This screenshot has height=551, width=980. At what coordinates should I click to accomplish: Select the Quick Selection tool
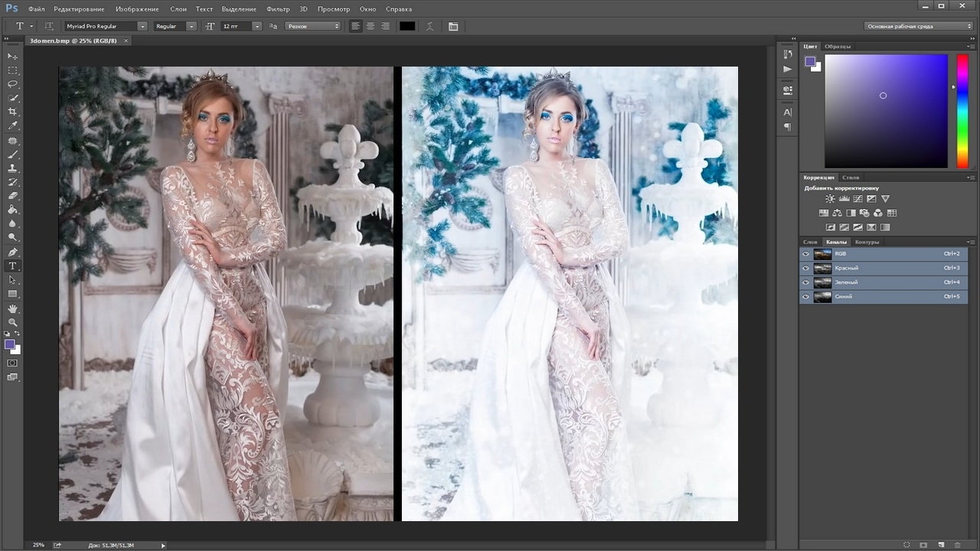point(12,98)
